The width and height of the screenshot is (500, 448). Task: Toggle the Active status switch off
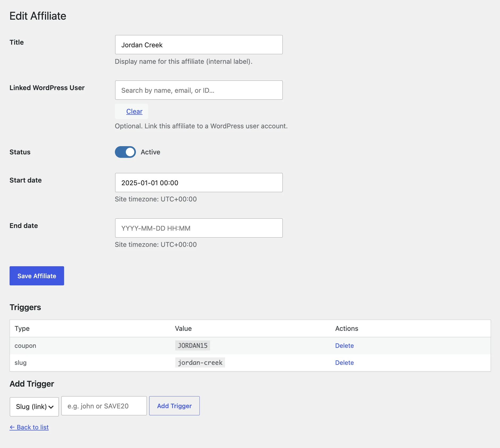tap(125, 152)
